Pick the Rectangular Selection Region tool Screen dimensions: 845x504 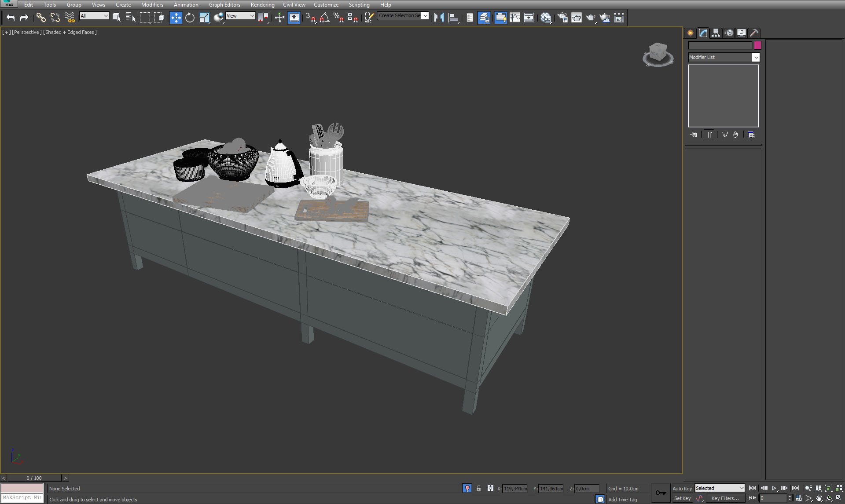point(145,18)
